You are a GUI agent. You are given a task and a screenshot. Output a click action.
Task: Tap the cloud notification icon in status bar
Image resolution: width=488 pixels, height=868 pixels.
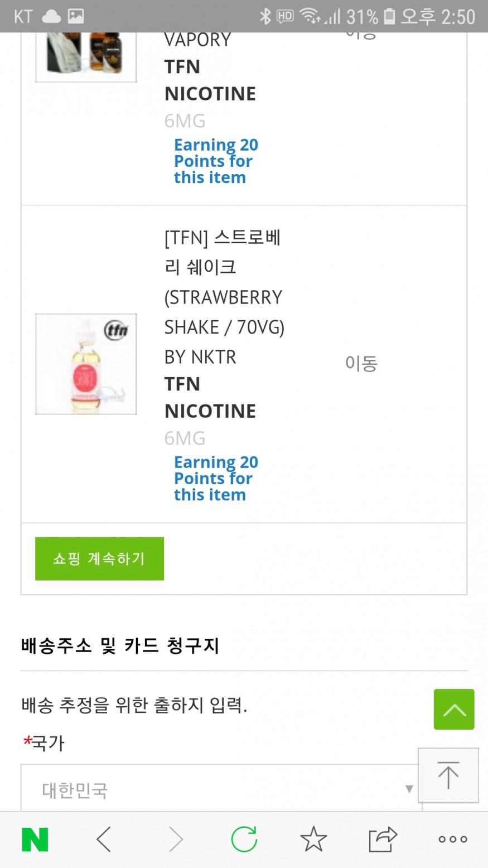pos(51,17)
